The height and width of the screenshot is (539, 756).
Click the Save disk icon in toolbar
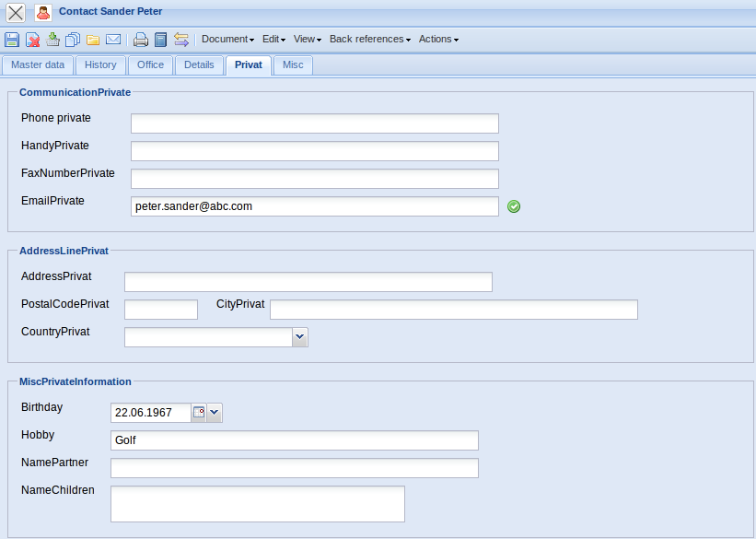pos(12,40)
